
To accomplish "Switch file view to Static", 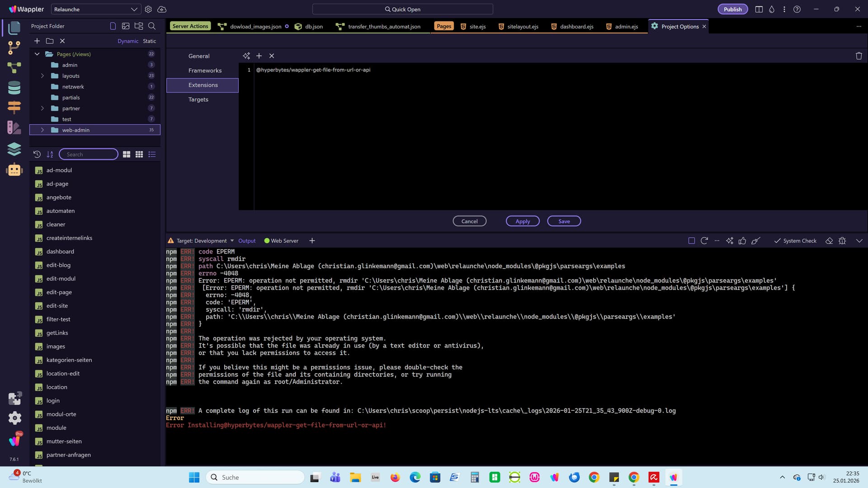I will tap(149, 41).
